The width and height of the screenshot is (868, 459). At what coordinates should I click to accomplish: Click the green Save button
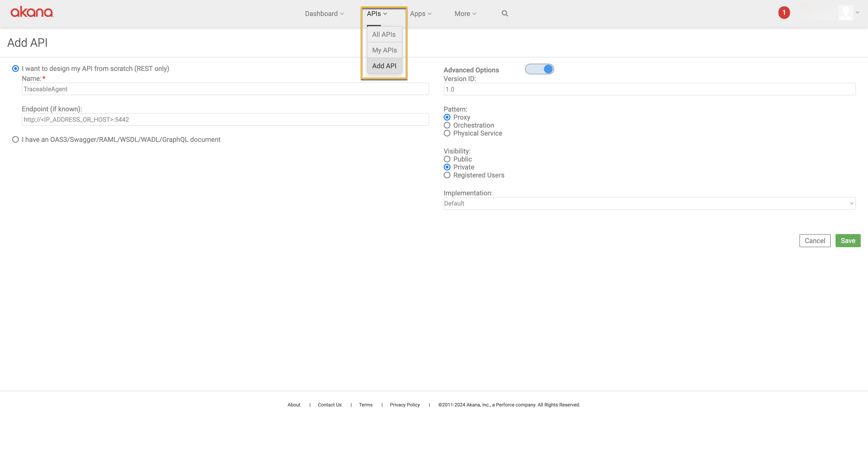(x=848, y=241)
